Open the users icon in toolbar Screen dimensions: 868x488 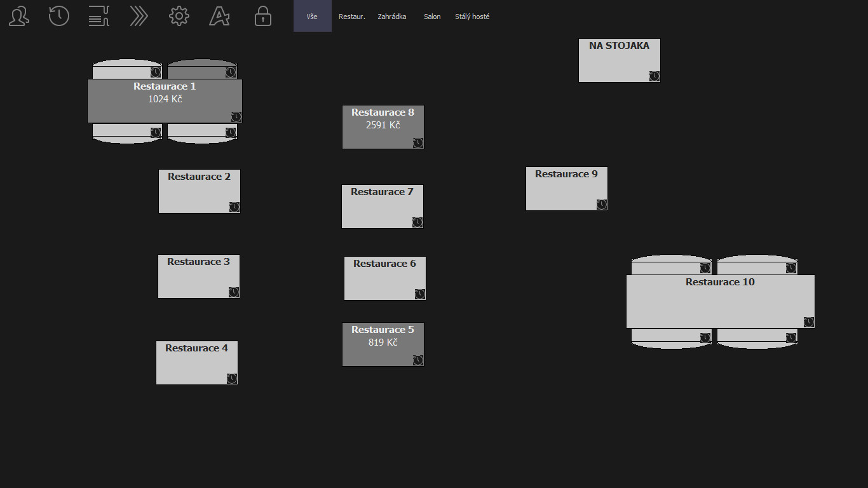[19, 16]
